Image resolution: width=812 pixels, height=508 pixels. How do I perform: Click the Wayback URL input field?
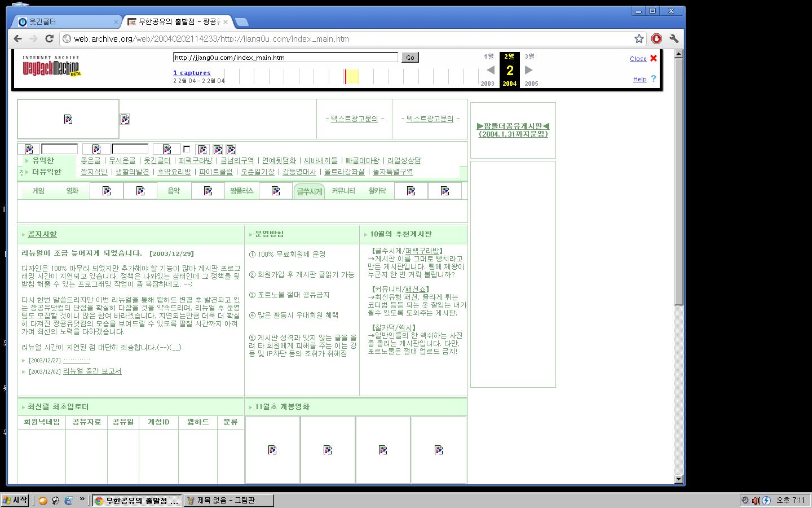point(285,57)
